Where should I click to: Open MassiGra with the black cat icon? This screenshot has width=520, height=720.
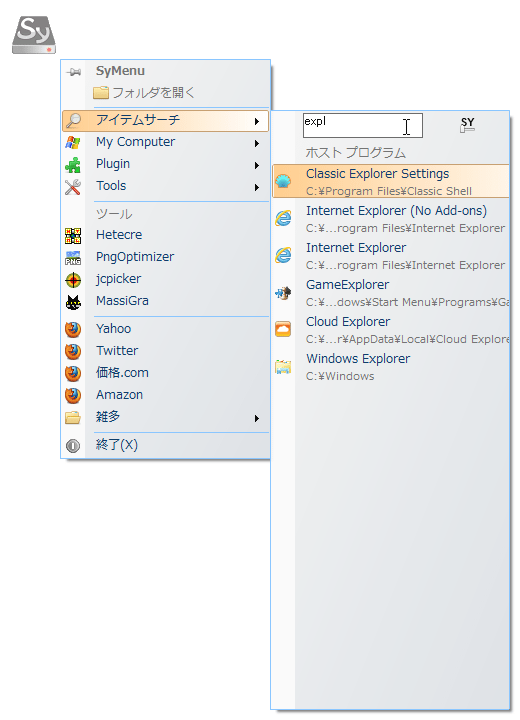(x=73, y=302)
